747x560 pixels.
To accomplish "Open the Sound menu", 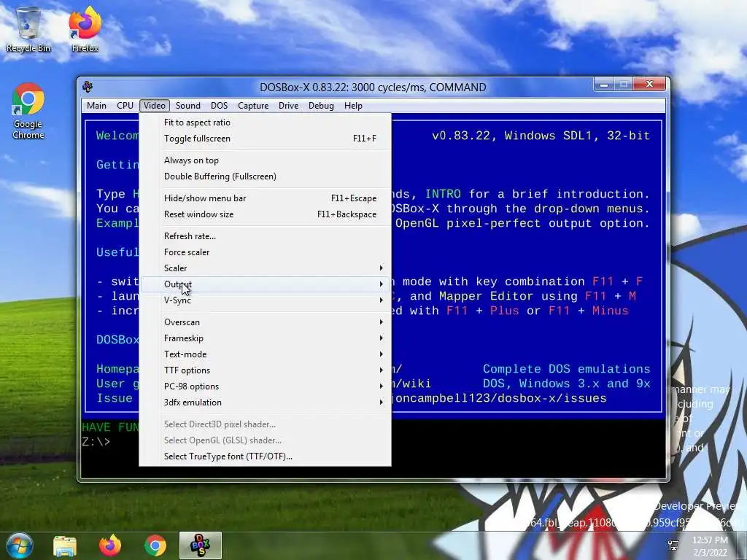I will click(x=188, y=106).
